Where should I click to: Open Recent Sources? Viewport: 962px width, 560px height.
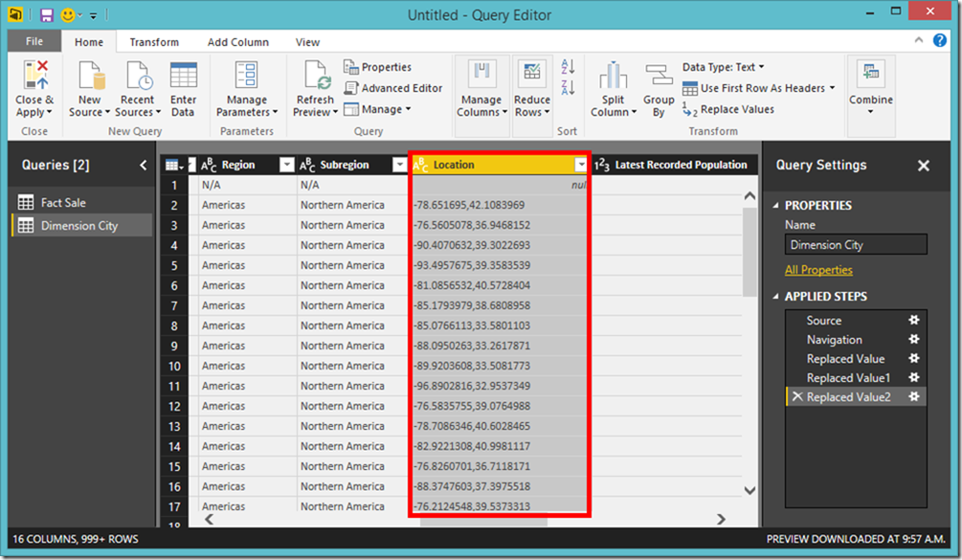click(138, 90)
